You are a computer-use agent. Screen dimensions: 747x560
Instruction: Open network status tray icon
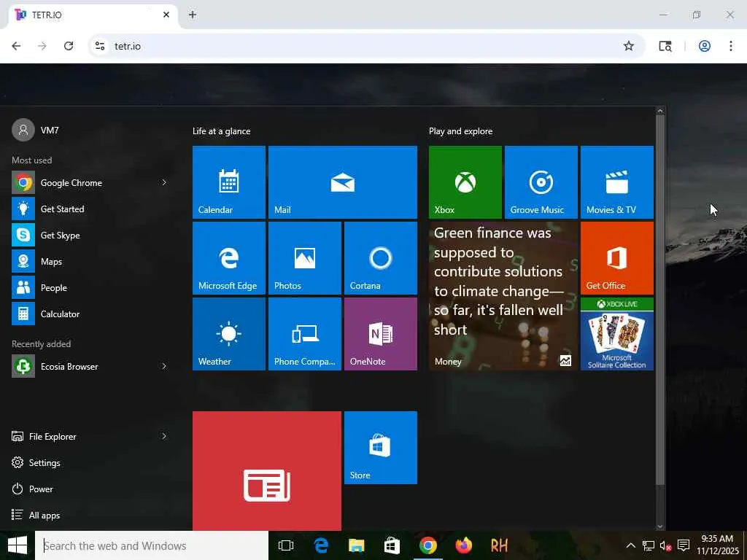tap(648, 545)
